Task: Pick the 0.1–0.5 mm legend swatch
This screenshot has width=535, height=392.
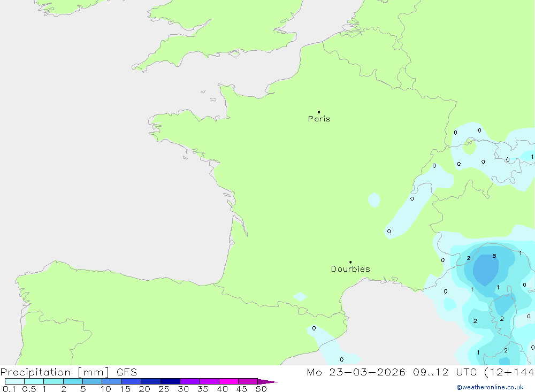Action: pos(14,381)
